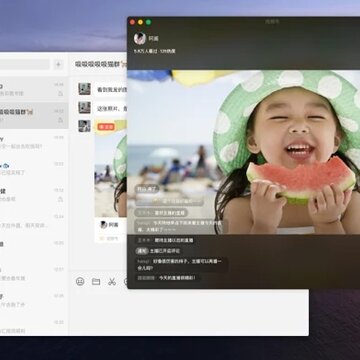
Task: Click the chat list search field
Action: pyautogui.click(x=25, y=64)
